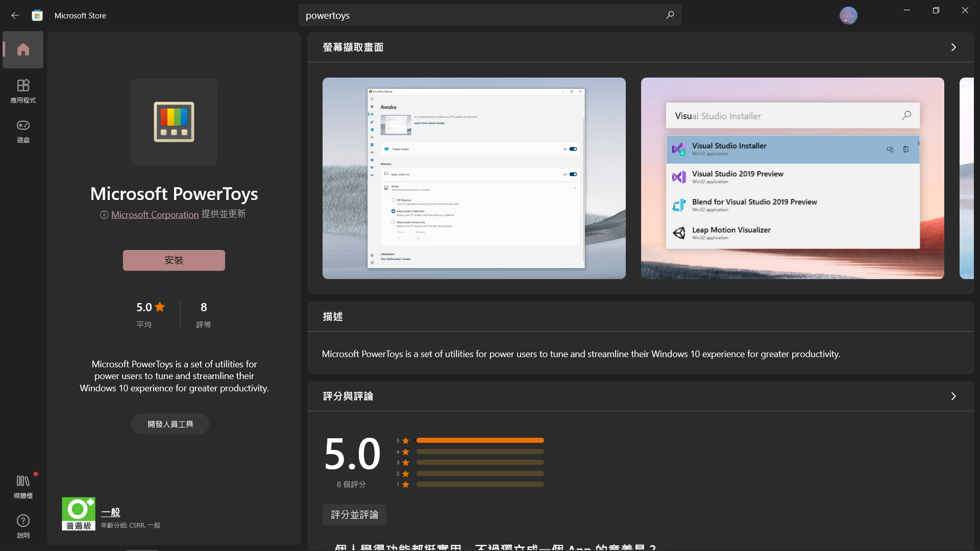This screenshot has width=980, height=551.
Task: Click the 1-star rating bar
Action: click(x=480, y=484)
